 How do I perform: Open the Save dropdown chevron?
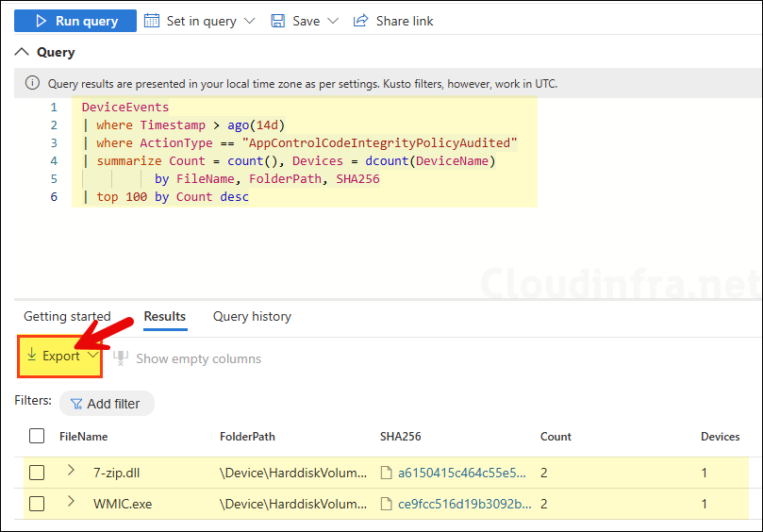332,21
